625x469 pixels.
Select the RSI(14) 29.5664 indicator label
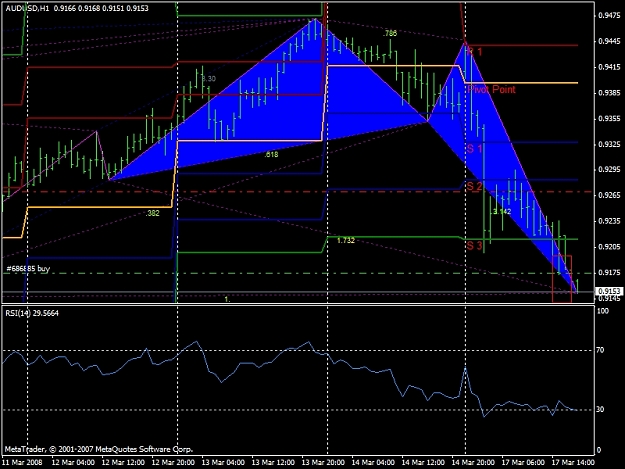click(32, 313)
